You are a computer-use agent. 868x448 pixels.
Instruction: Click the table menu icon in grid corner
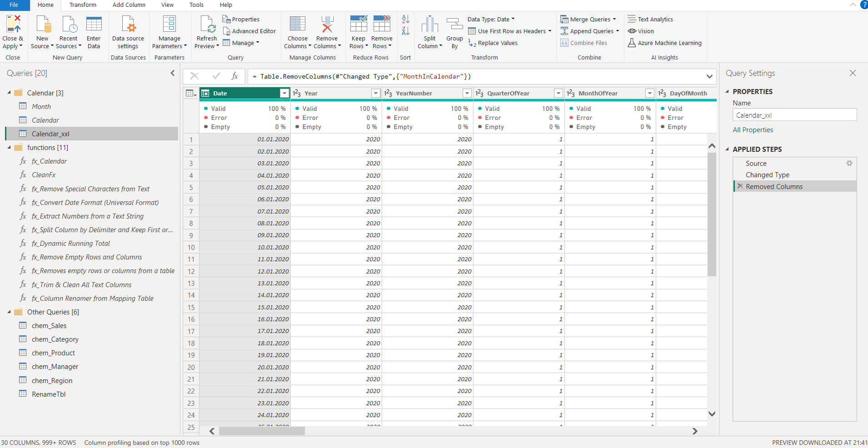[x=191, y=93]
